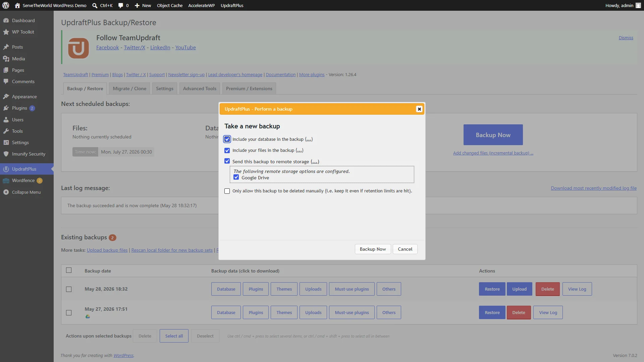
Task: Expand remote storage options (...)
Action: (x=315, y=162)
